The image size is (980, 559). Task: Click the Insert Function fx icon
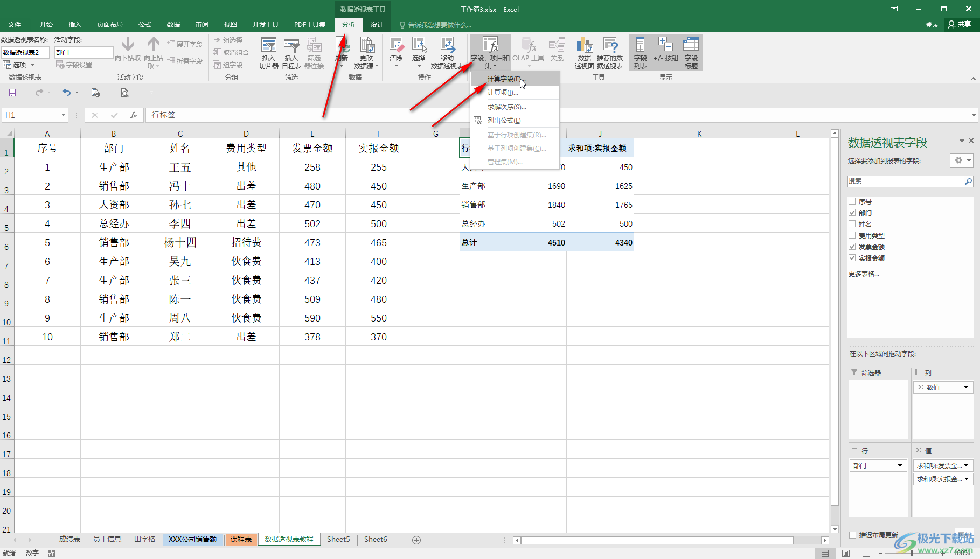point(134,115)
